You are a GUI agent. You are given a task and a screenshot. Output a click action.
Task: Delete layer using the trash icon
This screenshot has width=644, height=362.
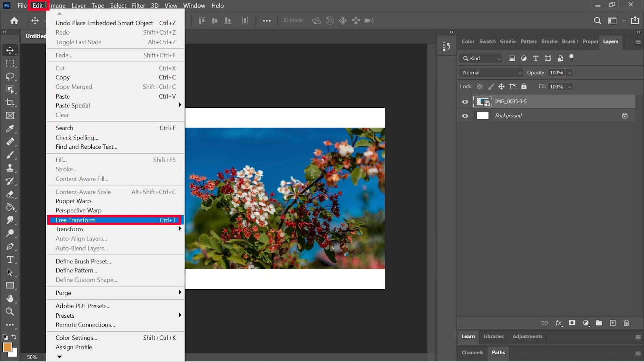coord(626,323)
